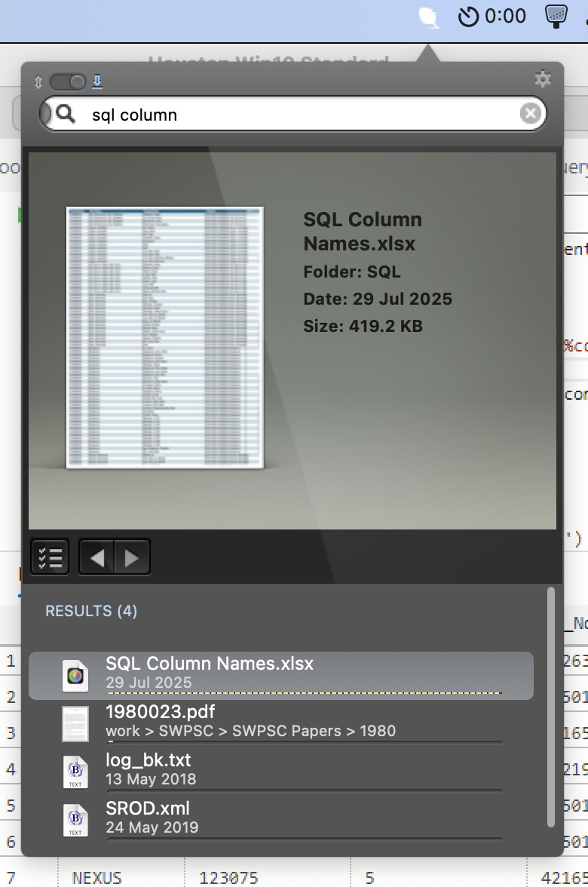588x887 pixels.
Task: Go to next preview with right arrow
Action: coord(132,557)
